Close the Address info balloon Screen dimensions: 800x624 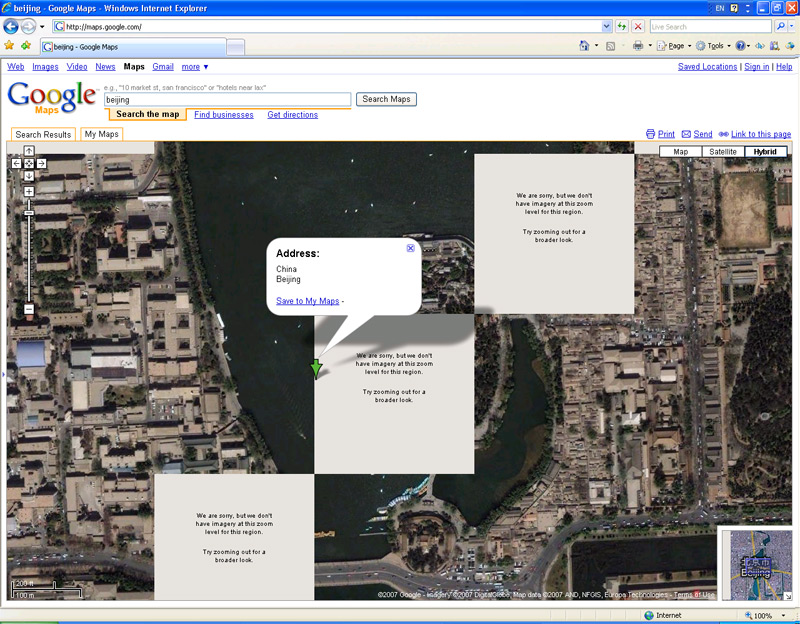410,248
